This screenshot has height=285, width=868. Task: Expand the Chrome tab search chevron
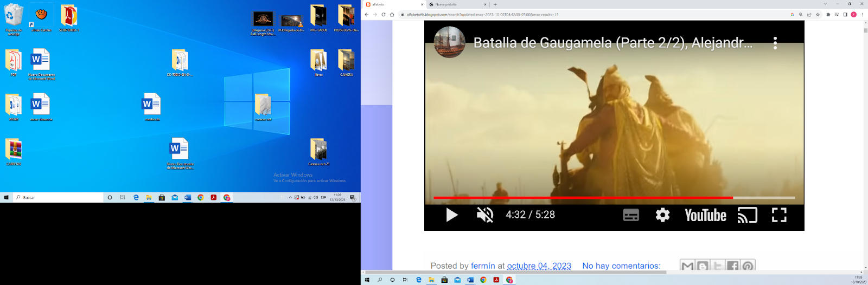[x=825, y=4]
